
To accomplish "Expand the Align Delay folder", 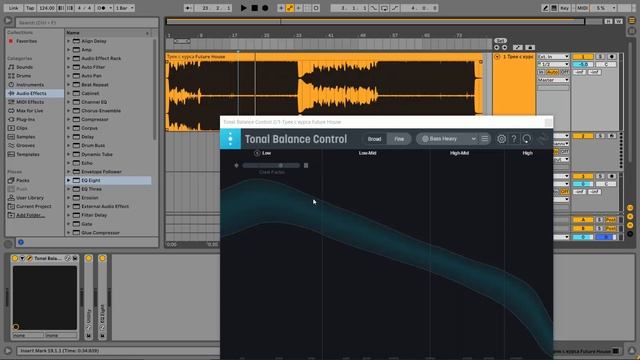I will 69,41.
